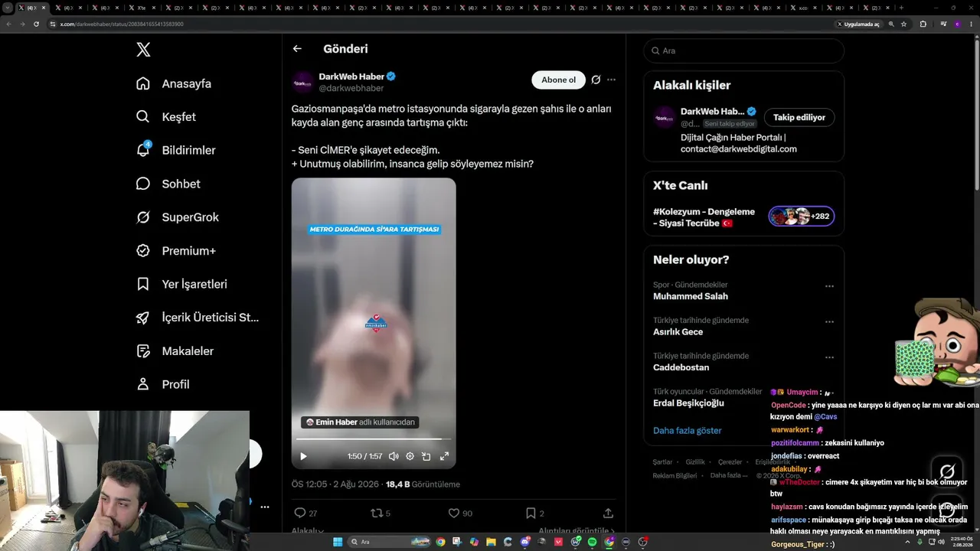Open SuperGrok from sidebar
The height and width of the screenshot is (551, 980).
(178, 217)
